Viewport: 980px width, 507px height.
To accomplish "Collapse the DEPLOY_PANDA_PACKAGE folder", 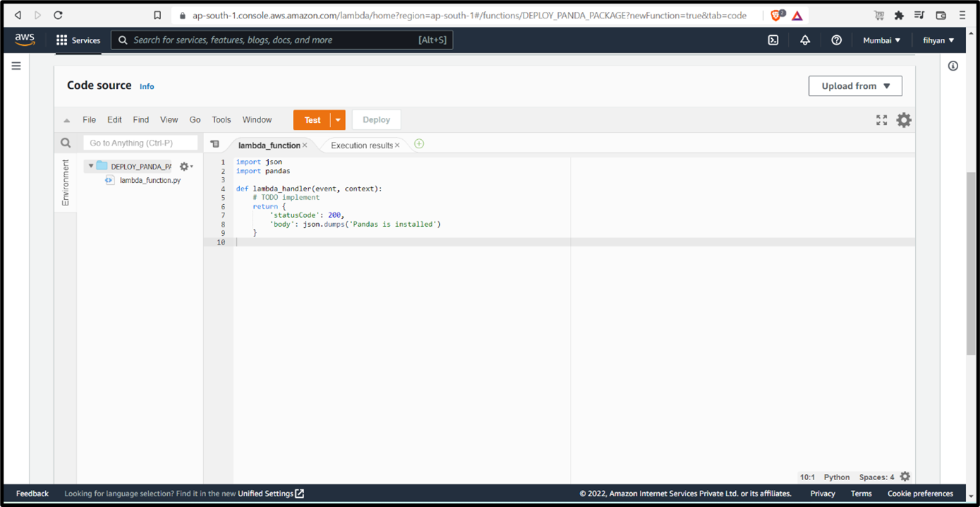I will pyautogui.click(x=91, y=167).
